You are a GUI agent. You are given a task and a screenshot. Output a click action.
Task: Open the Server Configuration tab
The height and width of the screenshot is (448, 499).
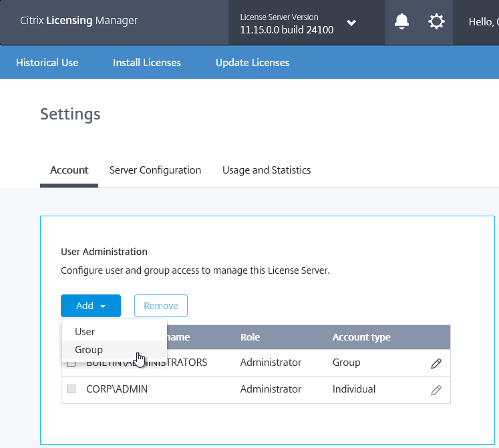pyautogui.click(x=155, y=170)
